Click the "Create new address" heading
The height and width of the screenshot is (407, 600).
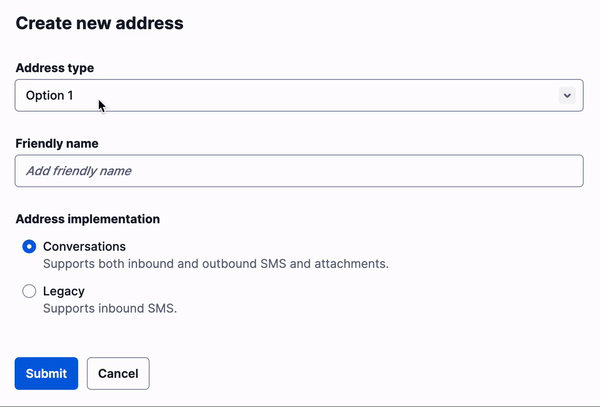(100, 22)
